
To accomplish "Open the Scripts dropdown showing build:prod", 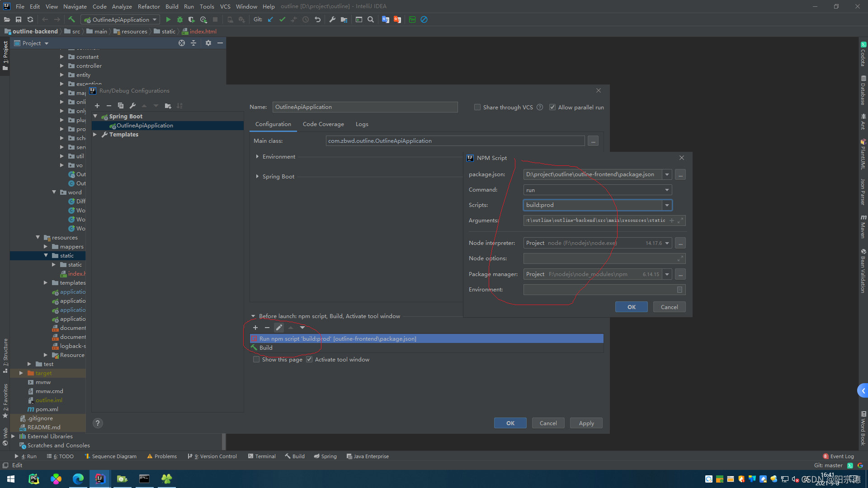I will point(667,205).
